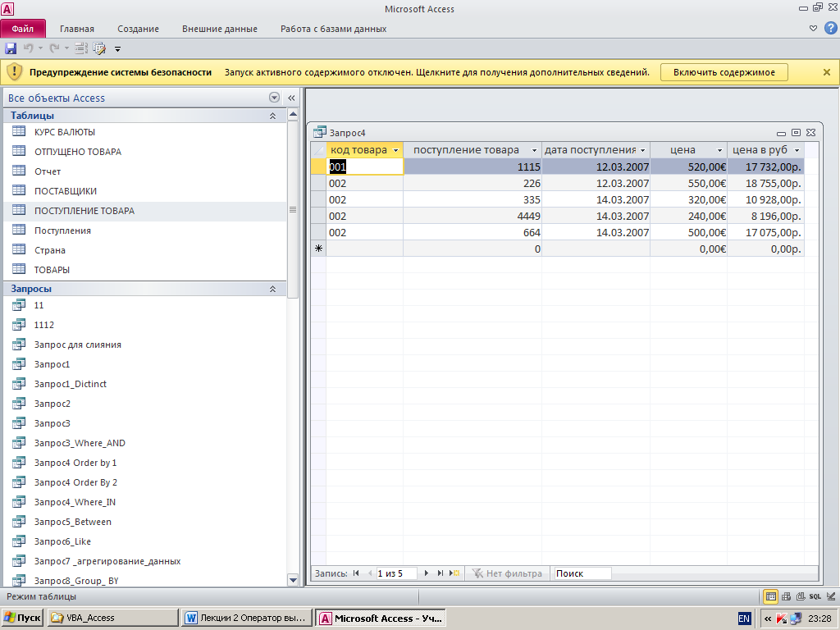This screenshot has width=840, height=630.
Task: Click the Запрос для слияния query icon
Action: coord(19,344)
